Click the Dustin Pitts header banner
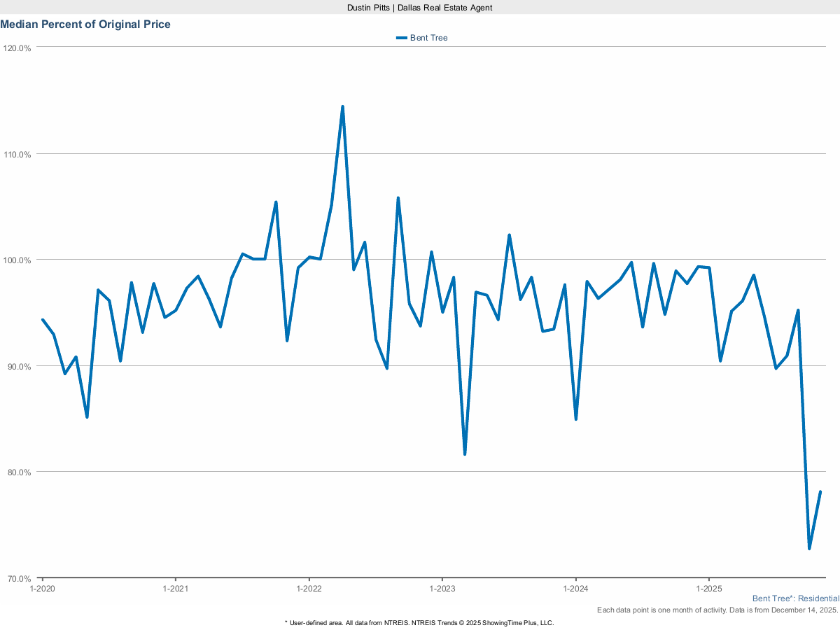This screenshot has width=840, height=630. click(x=419, y=8)
